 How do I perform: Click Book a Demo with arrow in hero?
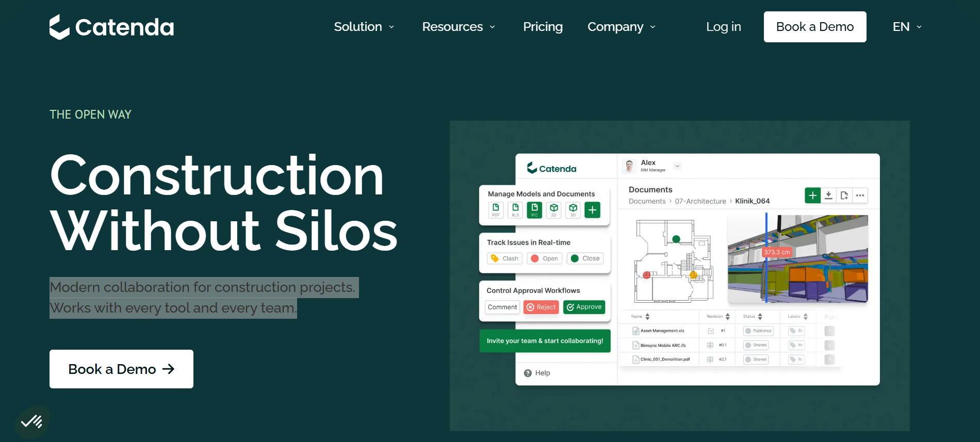click(121, 369)
